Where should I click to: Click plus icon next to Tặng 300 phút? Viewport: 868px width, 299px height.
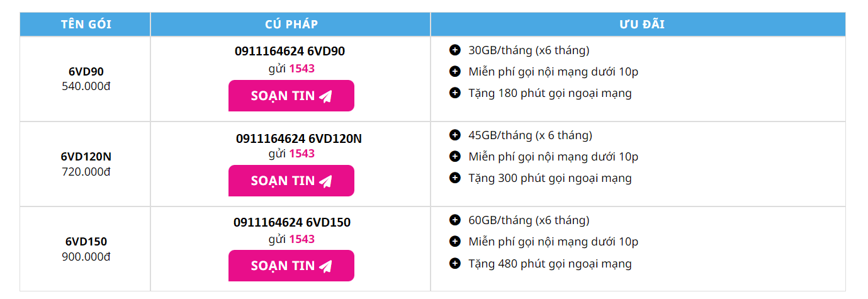[x=455, y=178]
